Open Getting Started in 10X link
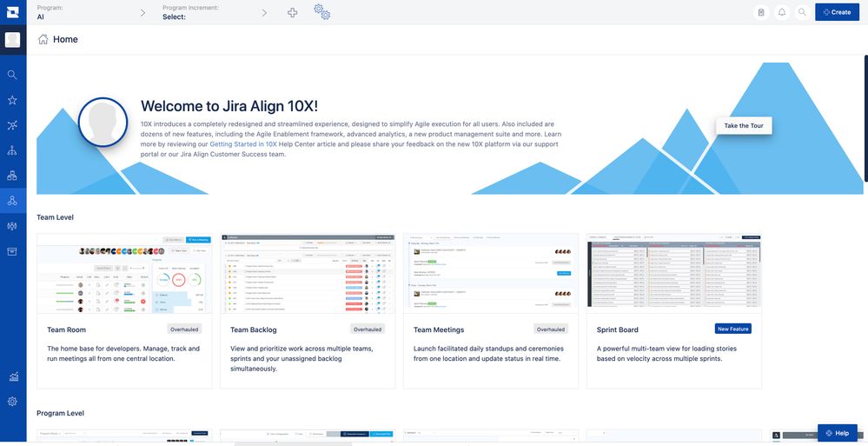Viewport: 868px width, 446px height. pyautogui.click(x=243, y=144)
